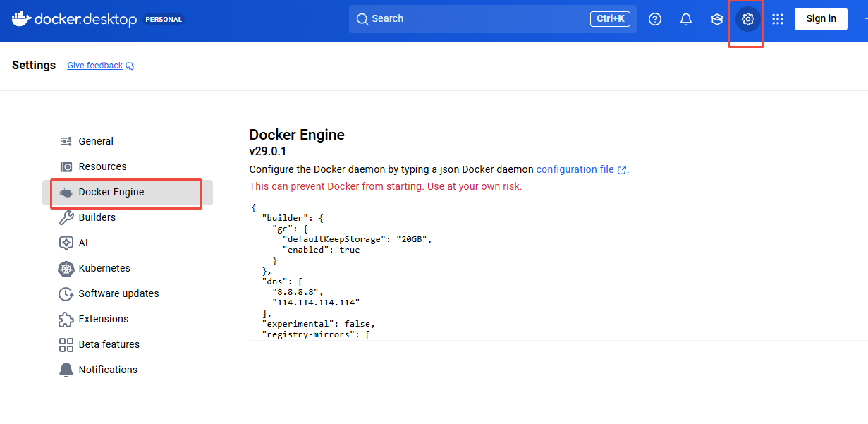Click the external link icon after configuration file
The width and height of the screenshot is (868, 424).
coord(621,170)
